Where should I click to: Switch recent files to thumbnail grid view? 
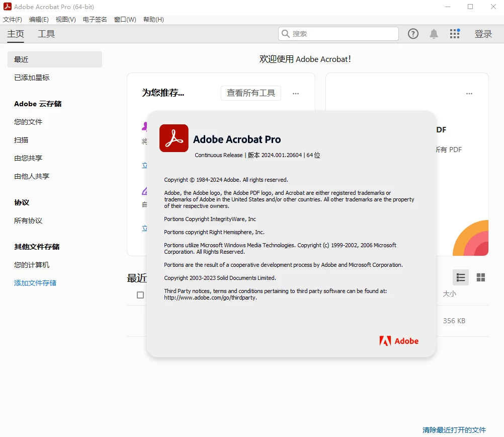point(481,277)
